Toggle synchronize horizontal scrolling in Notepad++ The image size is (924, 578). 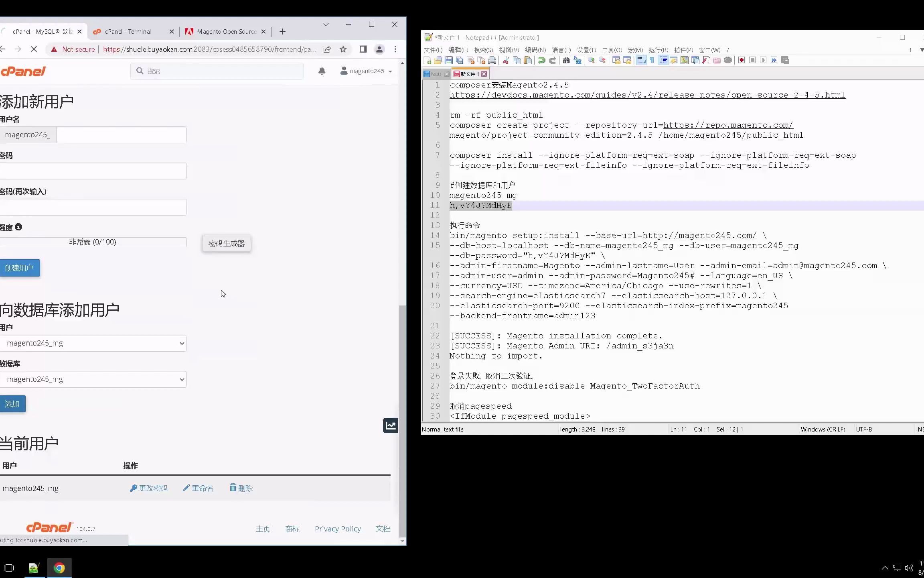[x=627, y=60]
